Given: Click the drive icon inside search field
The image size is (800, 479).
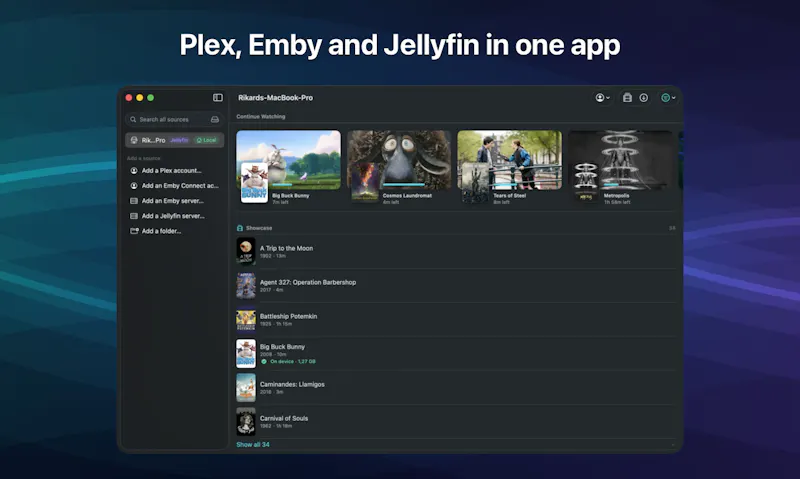Looking at the screenshot, I should coord(215,119).
